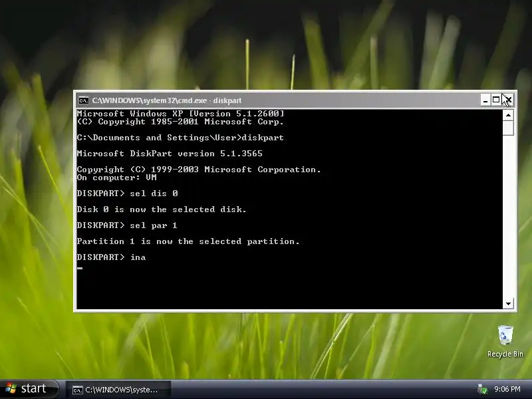Click the cmd window system menu icon
Image resolution: width=532 pixels, height=399 pixels.
84,100
